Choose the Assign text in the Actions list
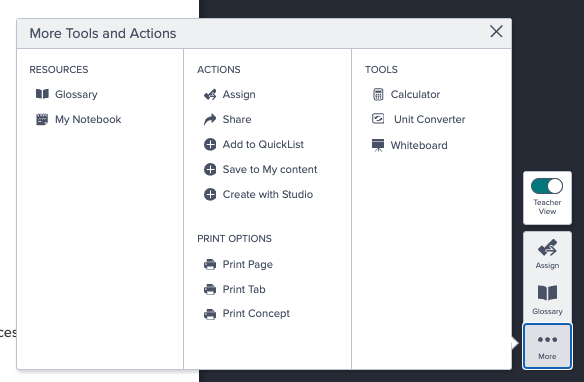The image size is (584, 382). (x=239, y=94)
